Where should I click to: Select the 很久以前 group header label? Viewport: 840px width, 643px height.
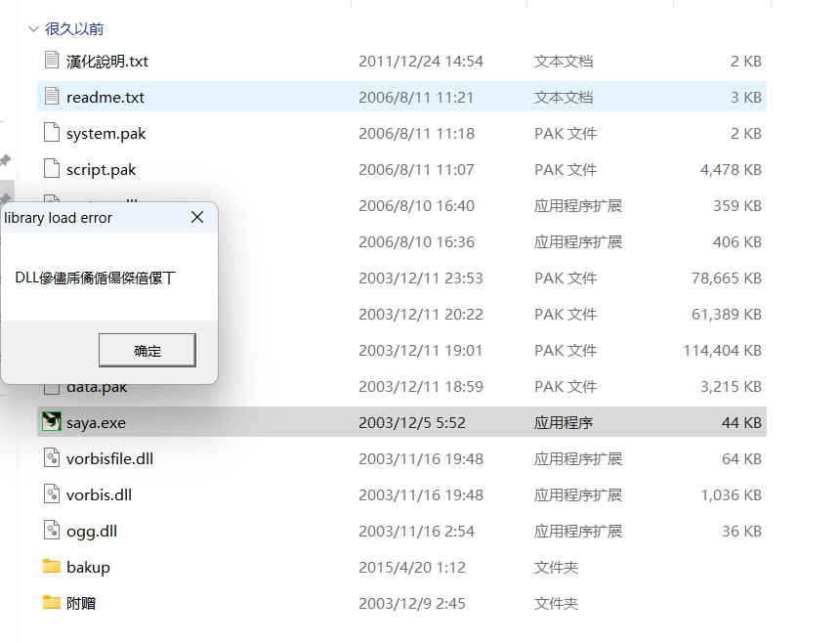[74, 29]
